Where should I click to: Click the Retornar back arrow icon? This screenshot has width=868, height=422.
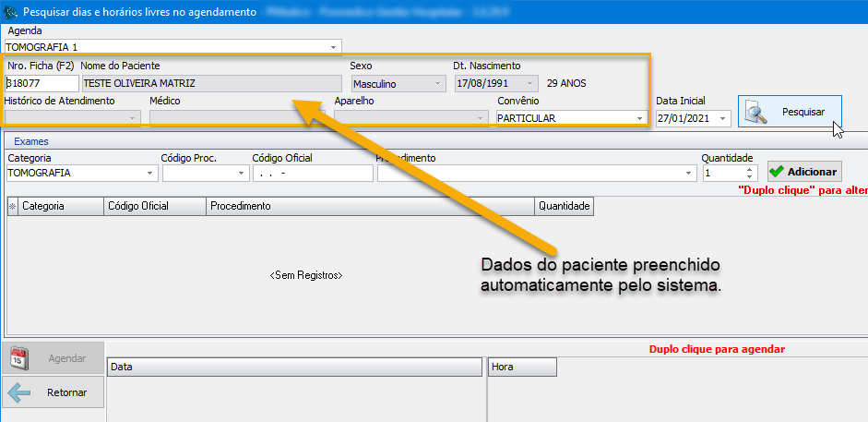tap(21, 392)
